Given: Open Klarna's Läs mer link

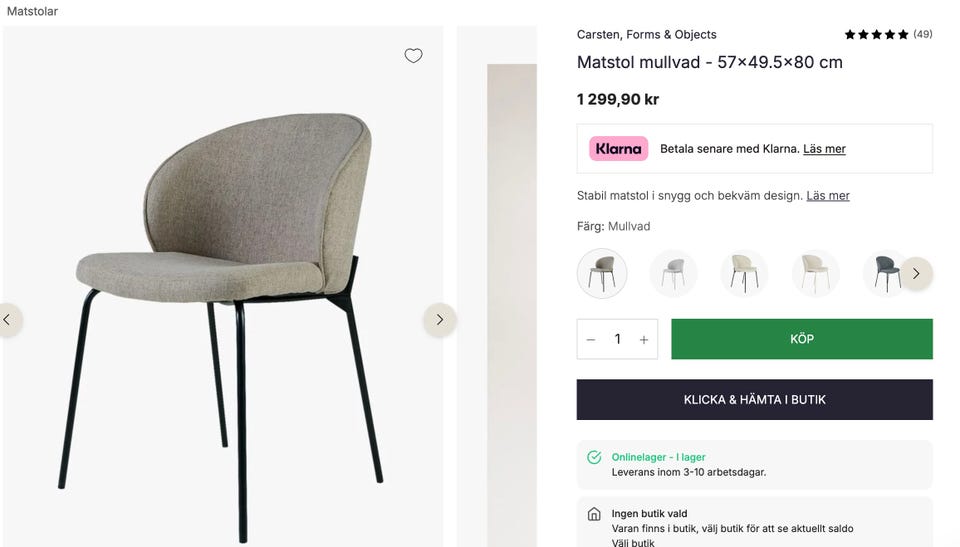Looking at the screenshot, I should coord(824,149).
